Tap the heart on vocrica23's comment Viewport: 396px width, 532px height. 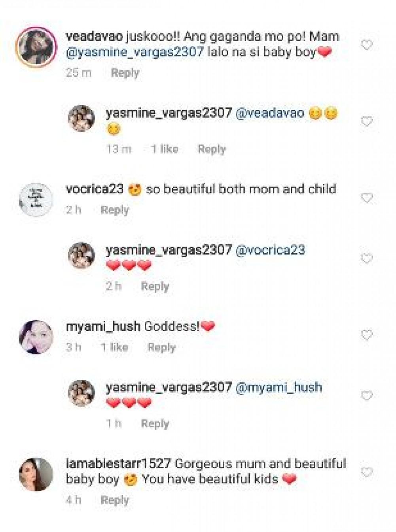pos(367,198)
